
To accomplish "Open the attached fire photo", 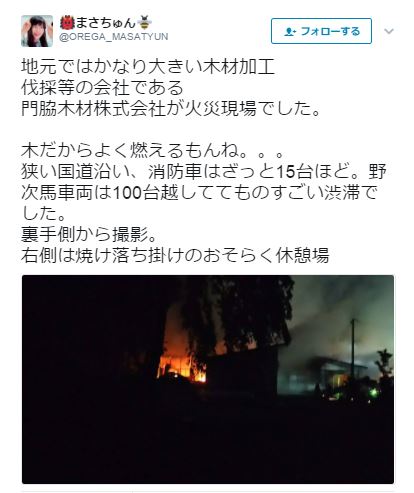I will pyautogui.click(x=208, y=379).
